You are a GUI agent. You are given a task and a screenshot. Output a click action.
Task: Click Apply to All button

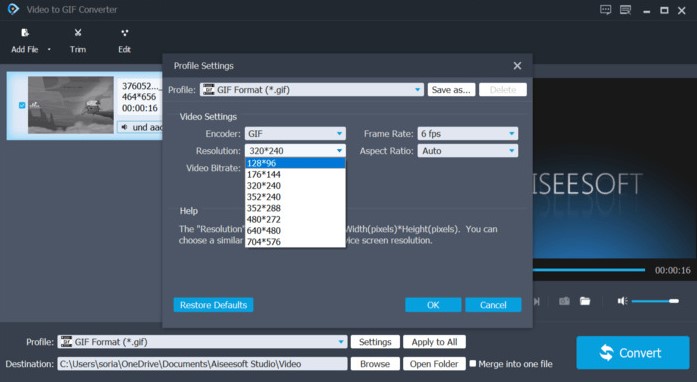pyautogui.click(x=434, y=342)
